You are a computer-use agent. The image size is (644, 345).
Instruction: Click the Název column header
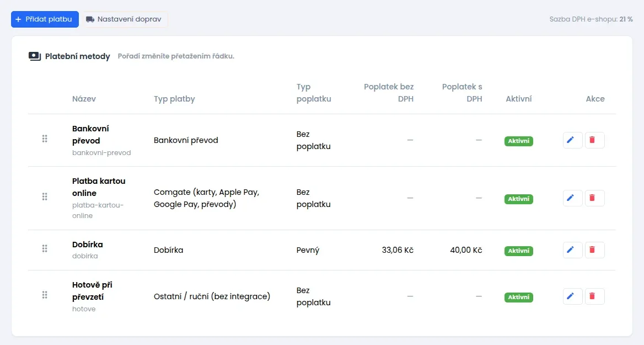click(x=84, y=99)
